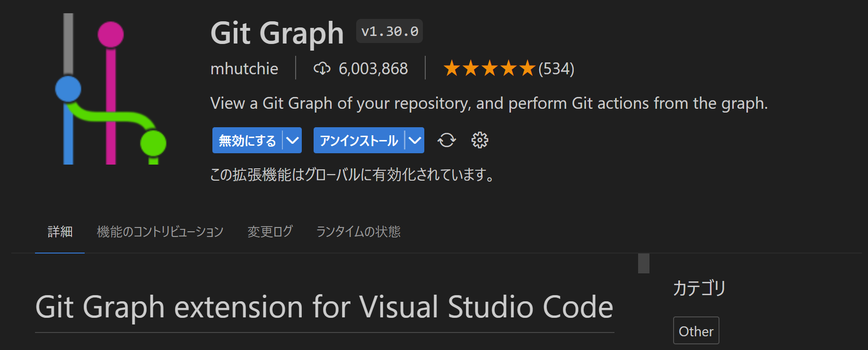Select the 詳細 tab
Image resolution: width=868 pixels, height=350 pixels.
60,232
